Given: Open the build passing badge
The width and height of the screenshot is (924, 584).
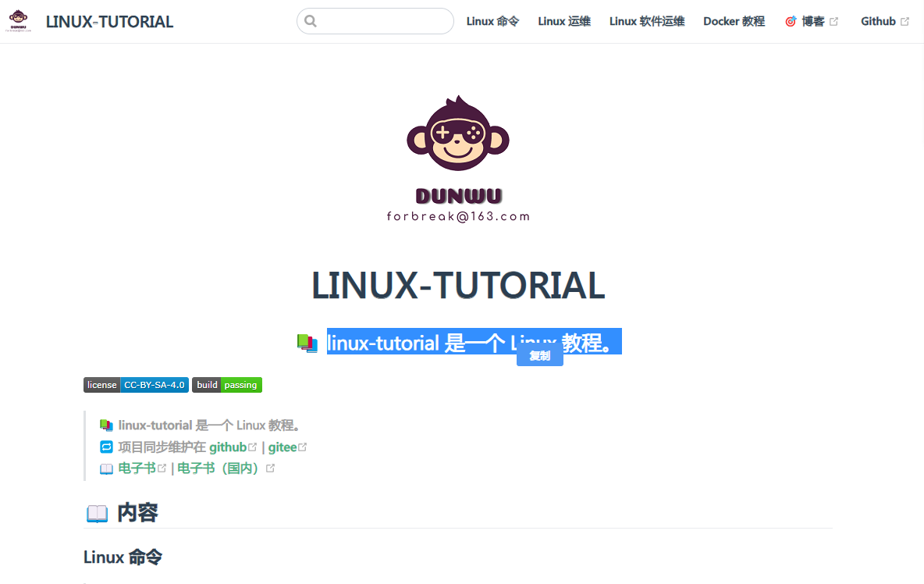Looking at the screenshot, I should pos(227,385).
